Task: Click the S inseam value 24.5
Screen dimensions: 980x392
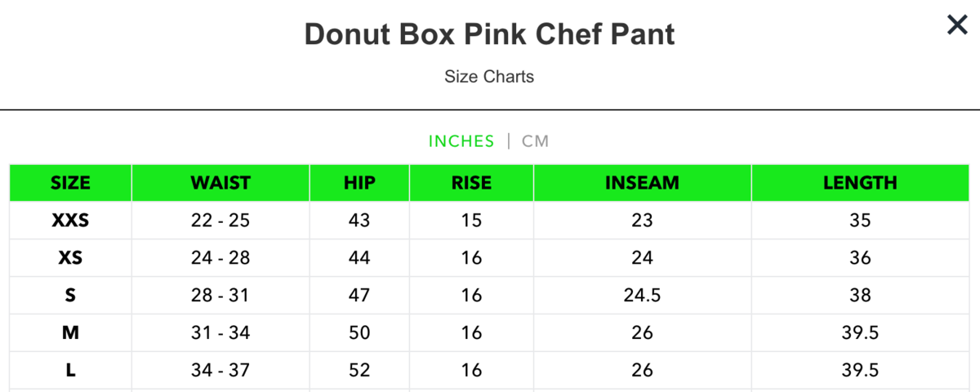Action: click(642, 296)
